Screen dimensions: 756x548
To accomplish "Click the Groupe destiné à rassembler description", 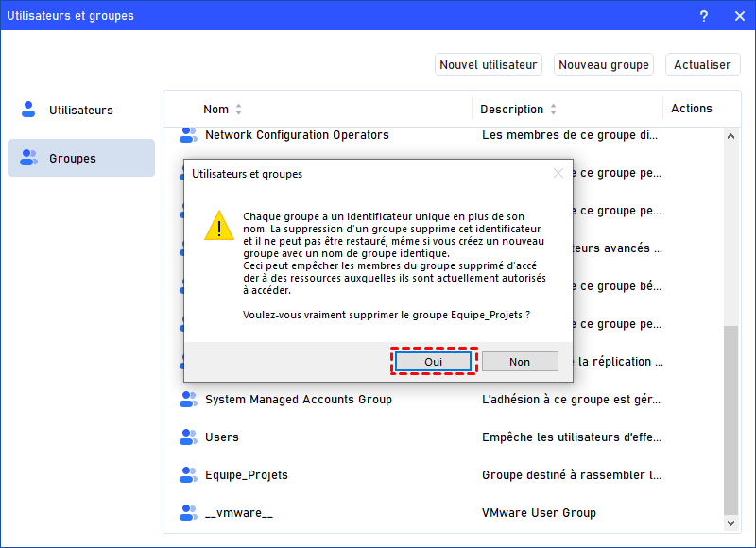I will tap(572, 475).
